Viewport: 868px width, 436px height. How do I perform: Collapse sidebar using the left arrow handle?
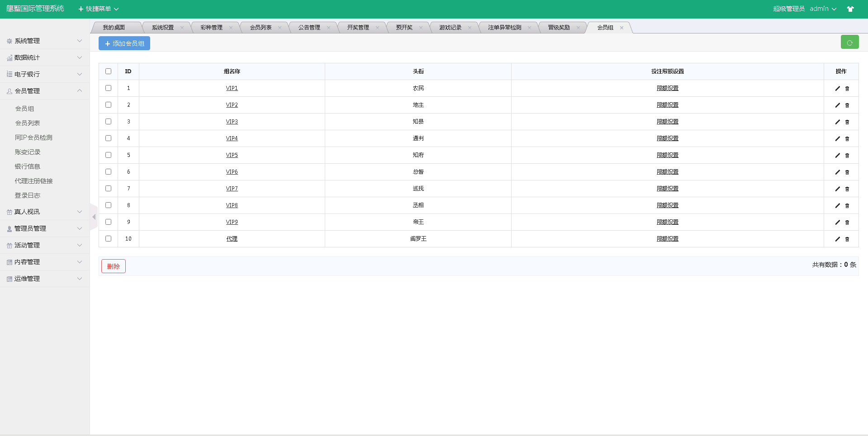click(x=94, y=217)
